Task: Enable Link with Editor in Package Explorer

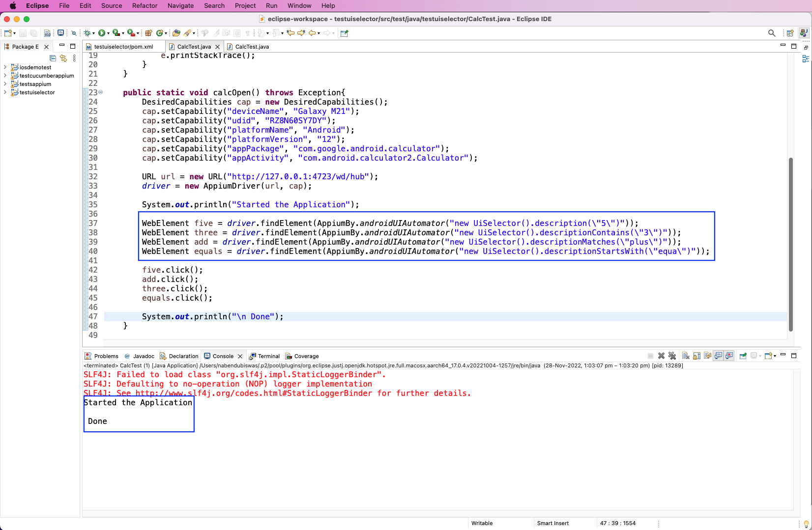Action: [63, 58]
